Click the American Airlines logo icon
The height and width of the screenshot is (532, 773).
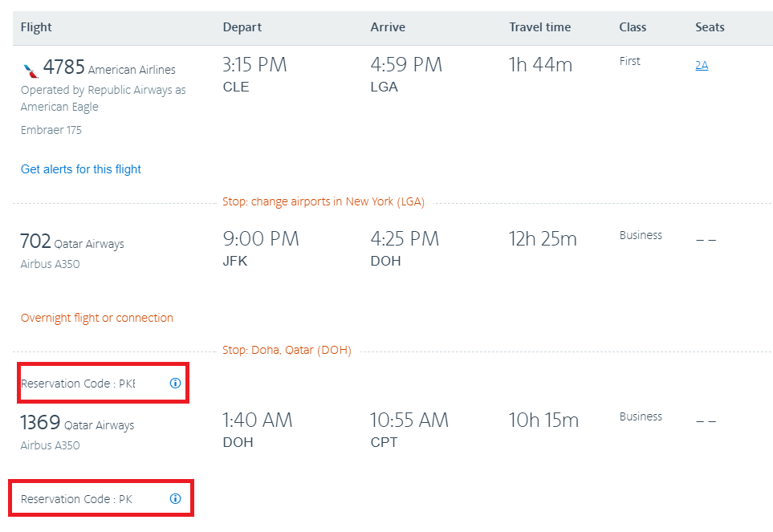pos(31,70)
